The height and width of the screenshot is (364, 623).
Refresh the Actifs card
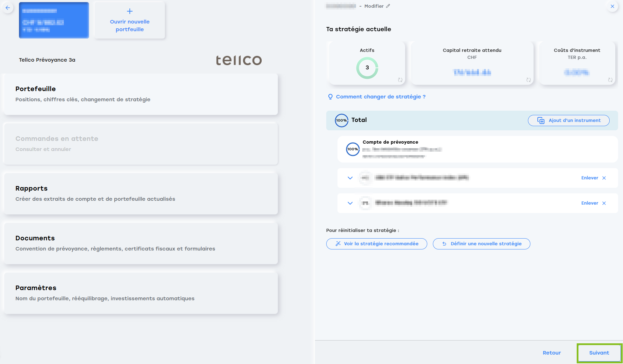(400, 80)
